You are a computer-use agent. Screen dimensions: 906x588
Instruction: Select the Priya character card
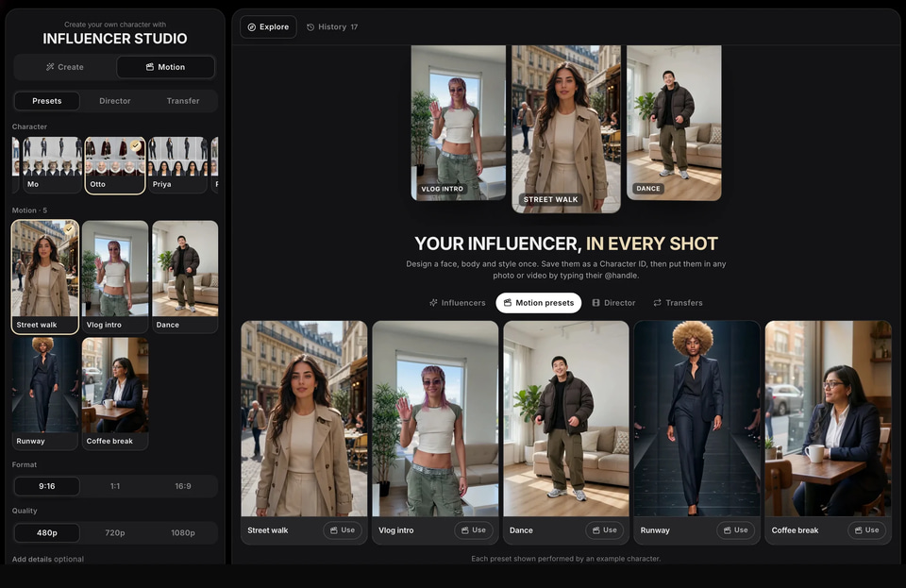tap(177, 164)
